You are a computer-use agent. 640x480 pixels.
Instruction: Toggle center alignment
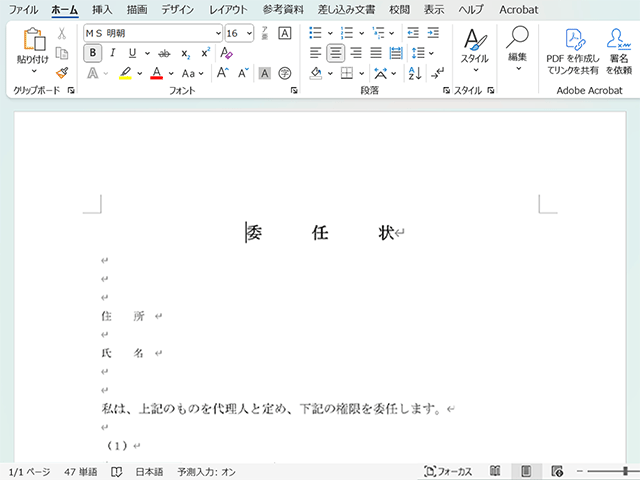coord(336,53)
